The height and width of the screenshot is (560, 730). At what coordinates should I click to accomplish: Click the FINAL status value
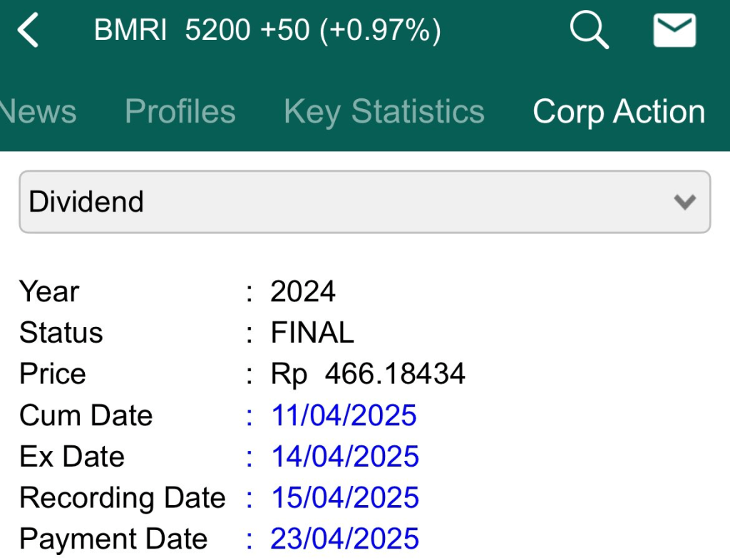coord(312,333)
